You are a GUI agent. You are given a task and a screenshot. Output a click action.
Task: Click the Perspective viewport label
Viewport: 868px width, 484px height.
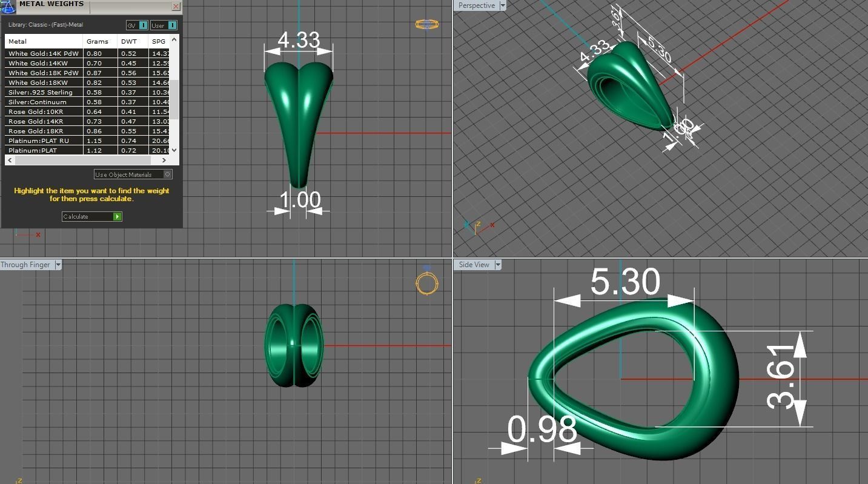[476, 5]
